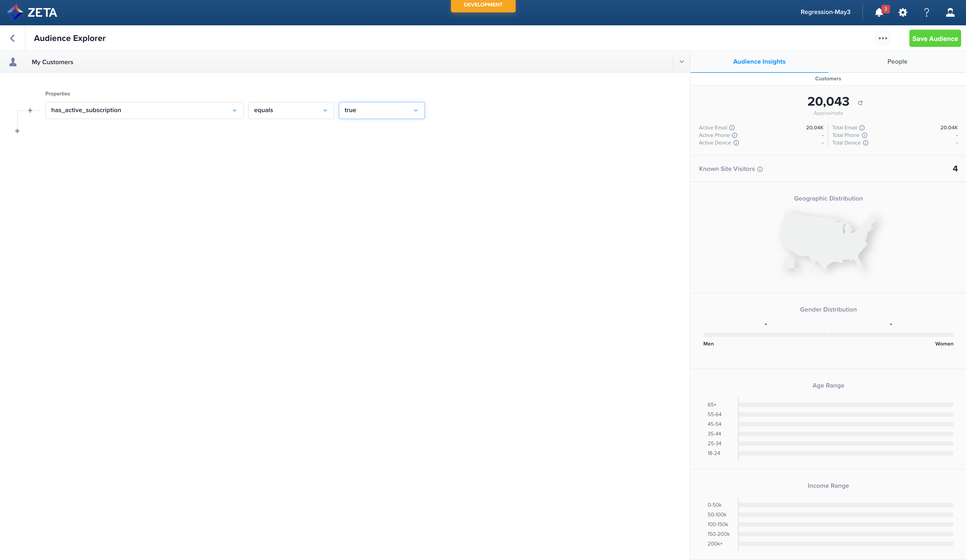Open the settings gear menu
This screenshot has width=966, height=560.
point(903,13)
